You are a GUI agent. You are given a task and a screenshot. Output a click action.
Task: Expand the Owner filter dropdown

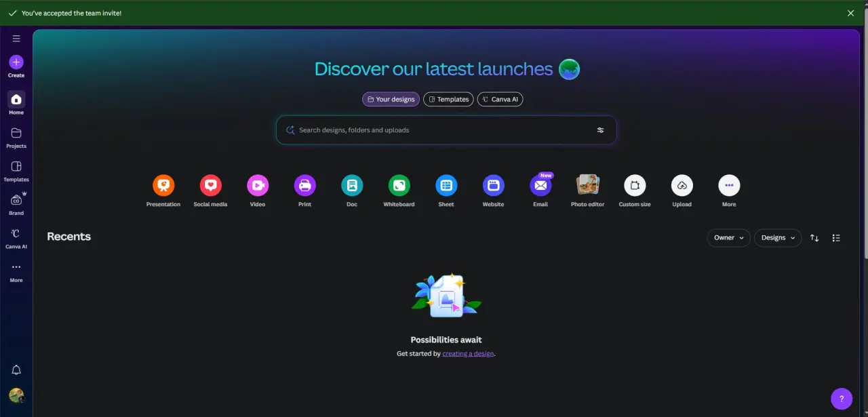(728, 238)
